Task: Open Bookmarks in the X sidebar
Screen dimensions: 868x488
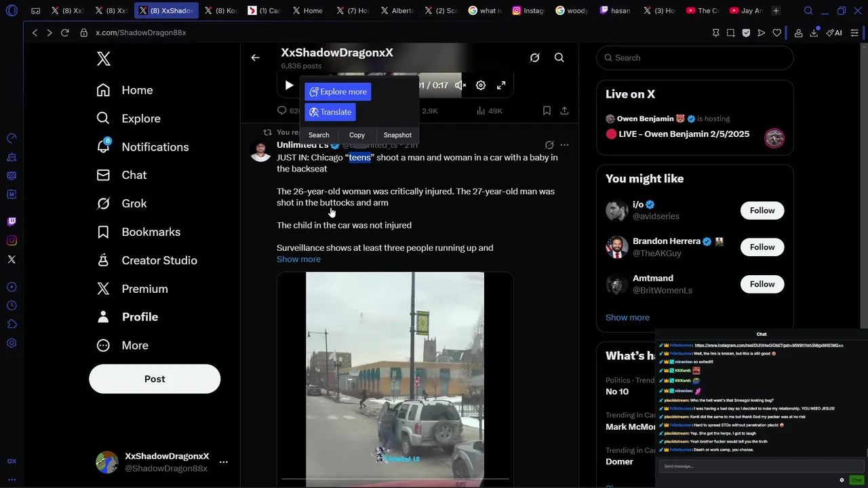Action: click(138, 232)
